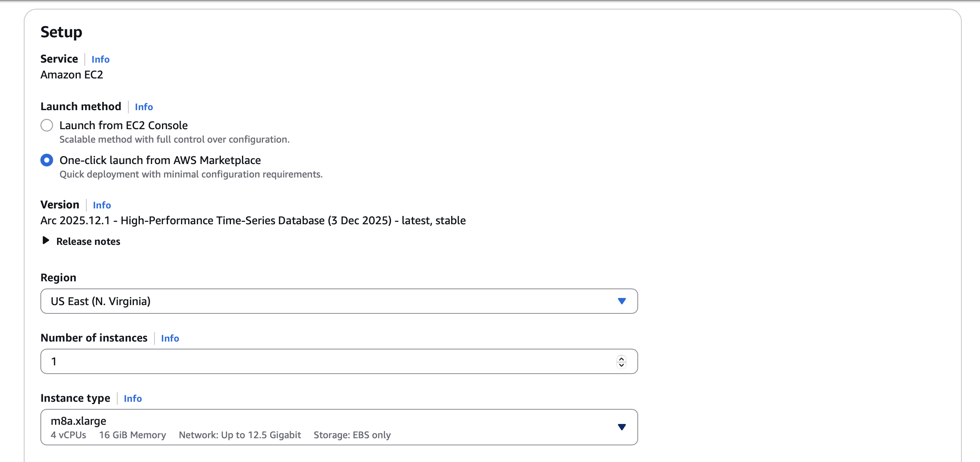Image resolution: width=980 pixels, height=462 pixels.
Task: Click the Region dropdown arrow
Action: click(x=622, y=301)
